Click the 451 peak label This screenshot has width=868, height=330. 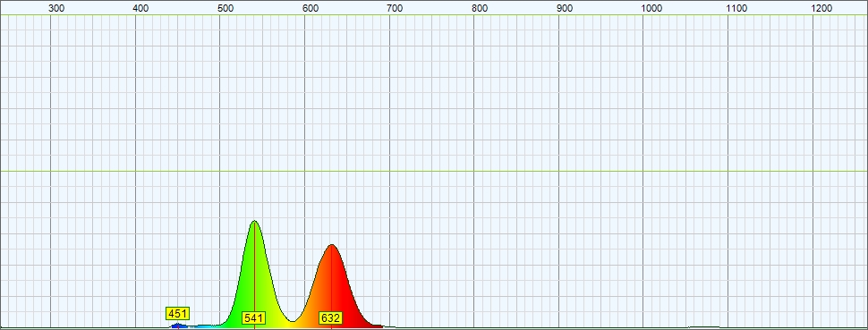[x=178, y=314]
